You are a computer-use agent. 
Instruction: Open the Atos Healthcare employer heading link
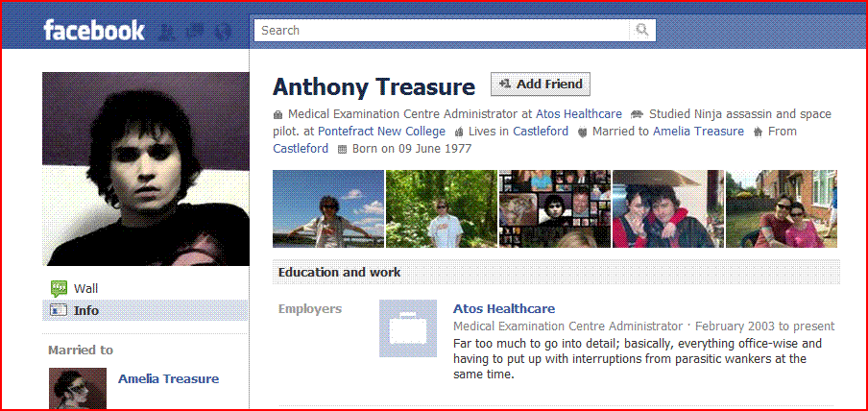(x=504, y=308)
